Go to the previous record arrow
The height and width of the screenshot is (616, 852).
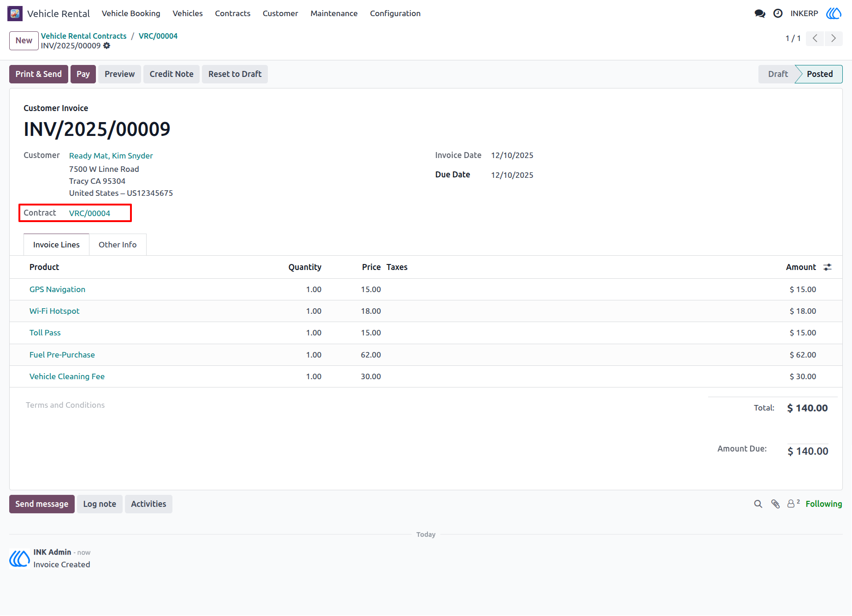pos(815,38)
